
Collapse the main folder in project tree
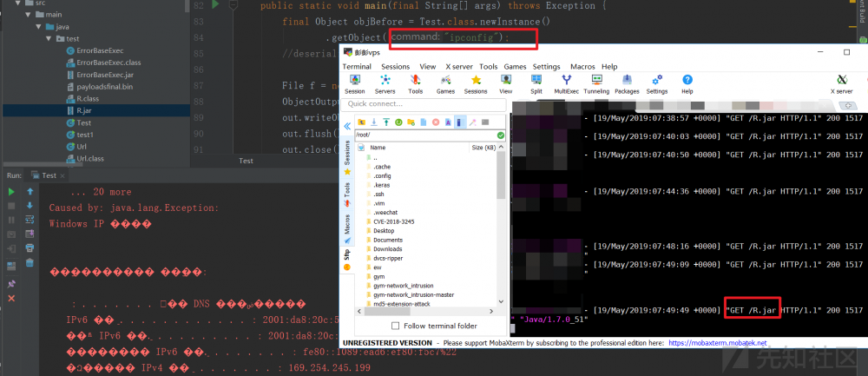coord(27,15)
